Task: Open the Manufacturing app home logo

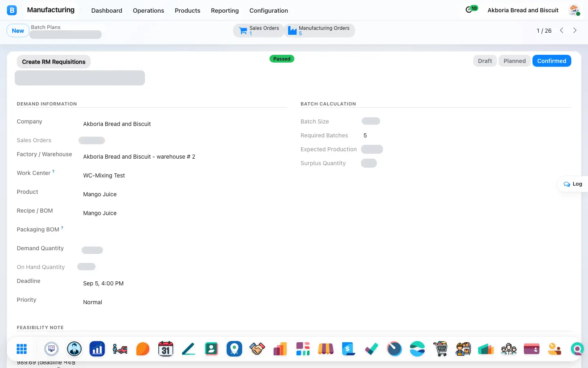Action: tap(12, 10)
